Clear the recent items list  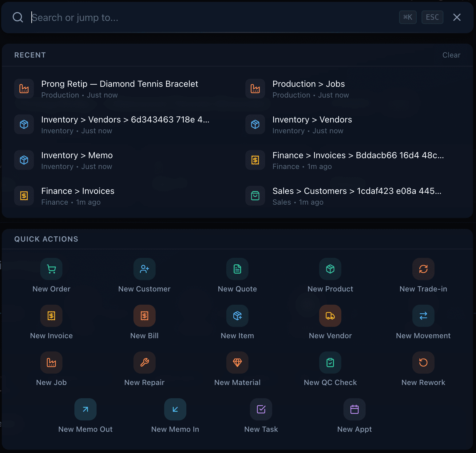click(451, 55)
